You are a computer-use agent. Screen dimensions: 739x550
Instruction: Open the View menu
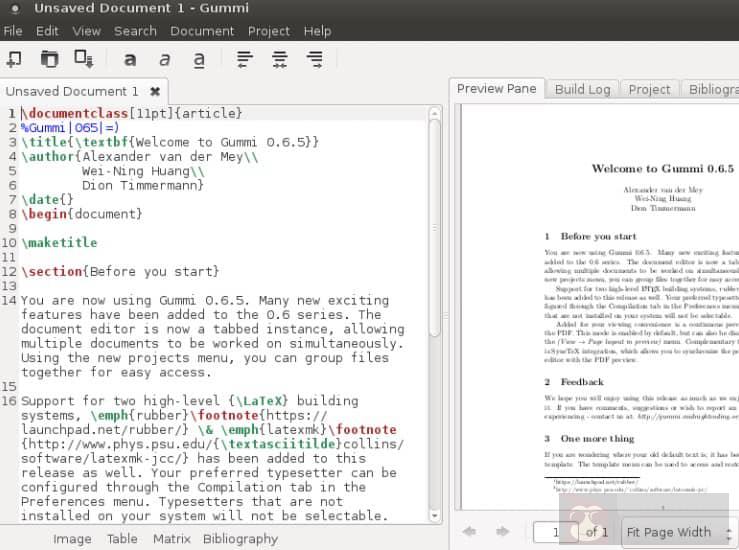(86, 31)
